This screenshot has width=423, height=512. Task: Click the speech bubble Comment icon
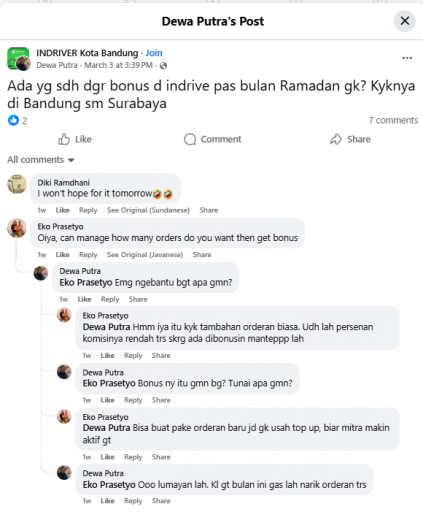coord(190,139)
